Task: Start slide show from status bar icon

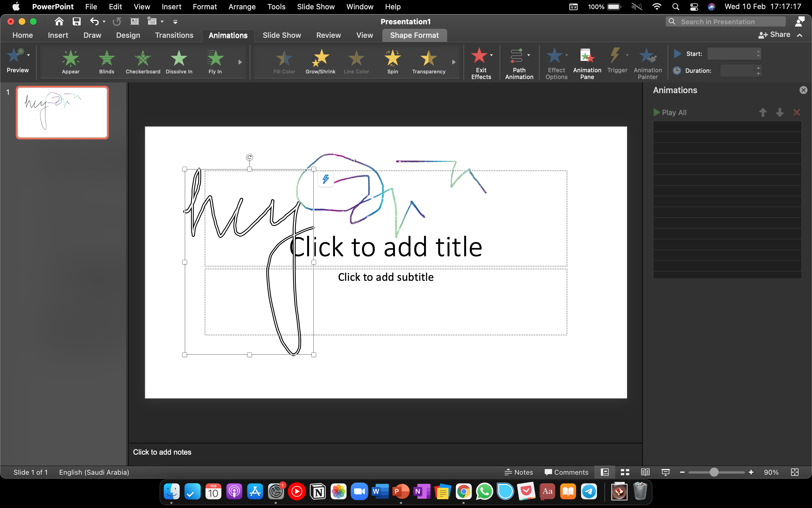Action: [665, 472]
